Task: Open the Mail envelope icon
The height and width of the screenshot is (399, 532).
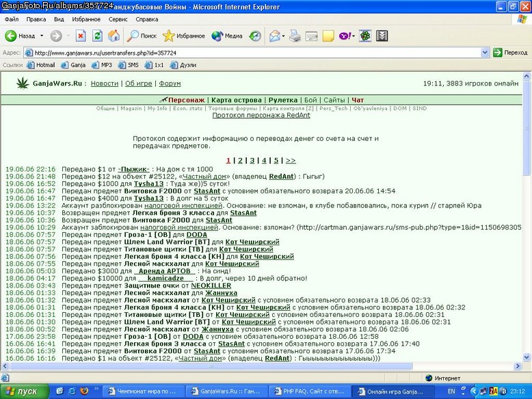Action: (x=274, y=36)
